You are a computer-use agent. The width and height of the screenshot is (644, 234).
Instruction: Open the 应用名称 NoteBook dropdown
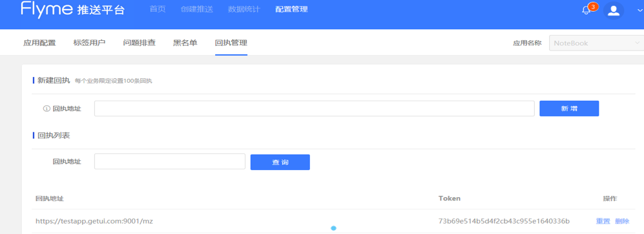(596, 43)
